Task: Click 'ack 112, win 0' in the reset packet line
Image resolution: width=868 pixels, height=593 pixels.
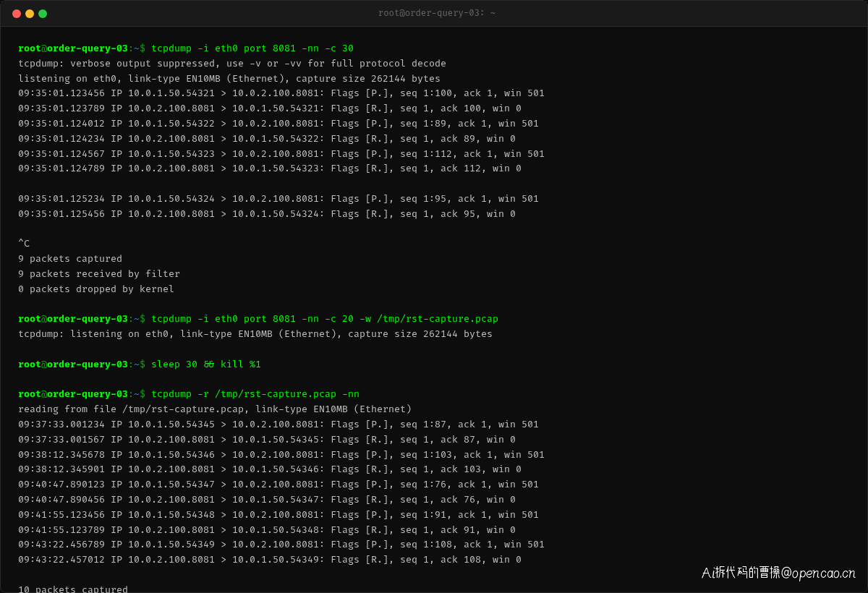Action: (481, 168)
